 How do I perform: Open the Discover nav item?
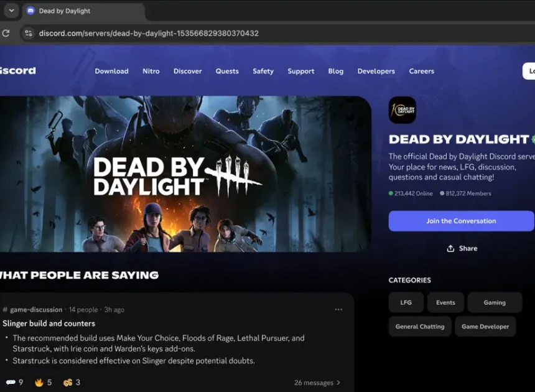187,71
